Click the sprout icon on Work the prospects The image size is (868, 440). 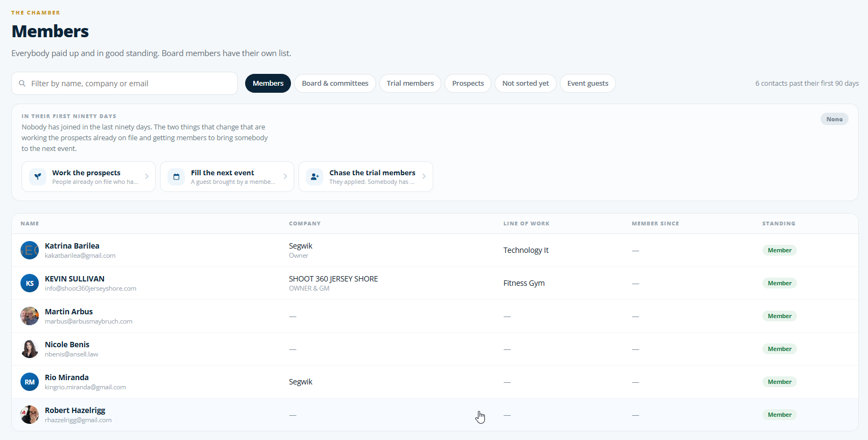point(38,177)
